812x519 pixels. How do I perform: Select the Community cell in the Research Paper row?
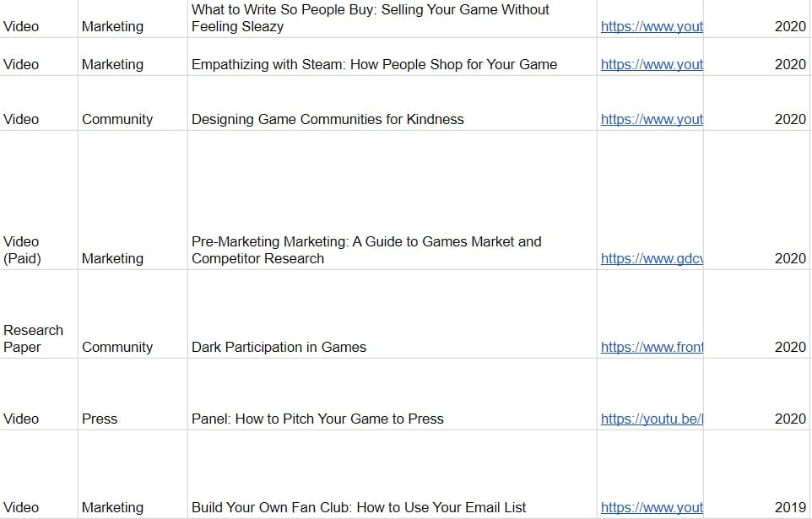click(117, 347)
